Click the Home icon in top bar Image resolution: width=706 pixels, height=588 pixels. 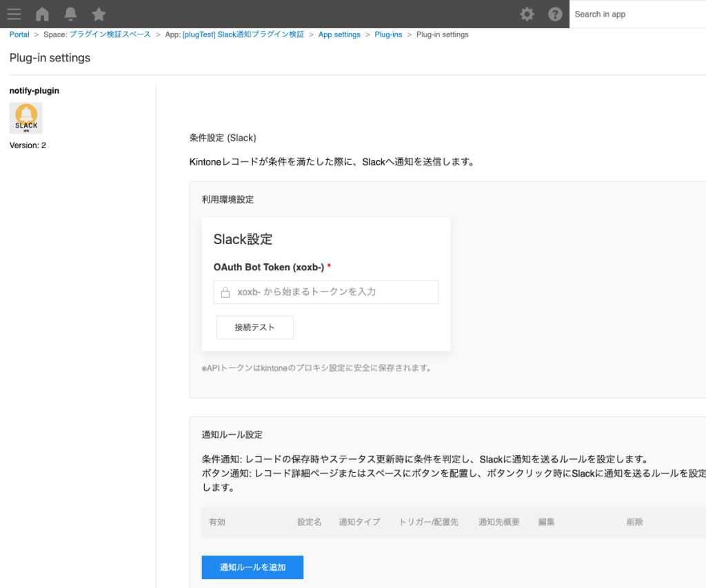41,14
